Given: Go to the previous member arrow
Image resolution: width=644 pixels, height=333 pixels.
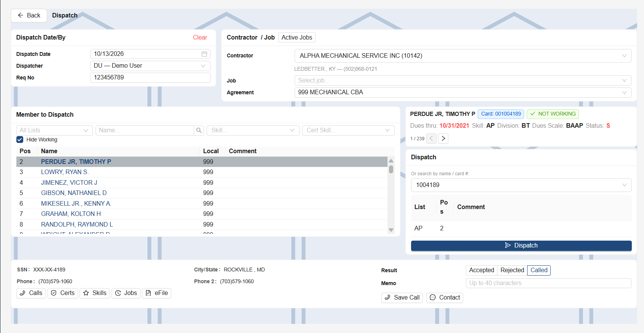Looking at the screenshot, I should 431,138.
